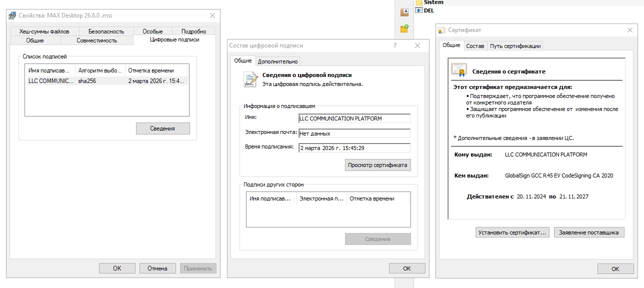
Task: Click the new folder icon in background sidebar
Action: (x=404, y=28)
